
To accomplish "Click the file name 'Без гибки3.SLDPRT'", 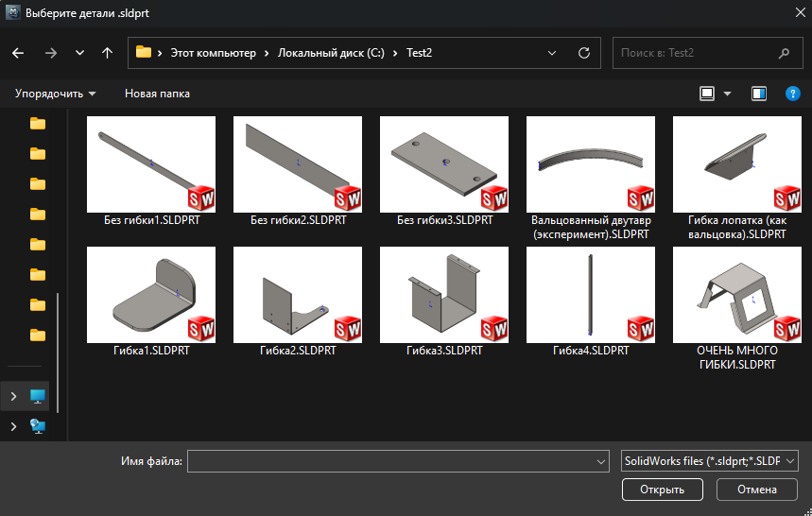I will click(x=445, y=220).
